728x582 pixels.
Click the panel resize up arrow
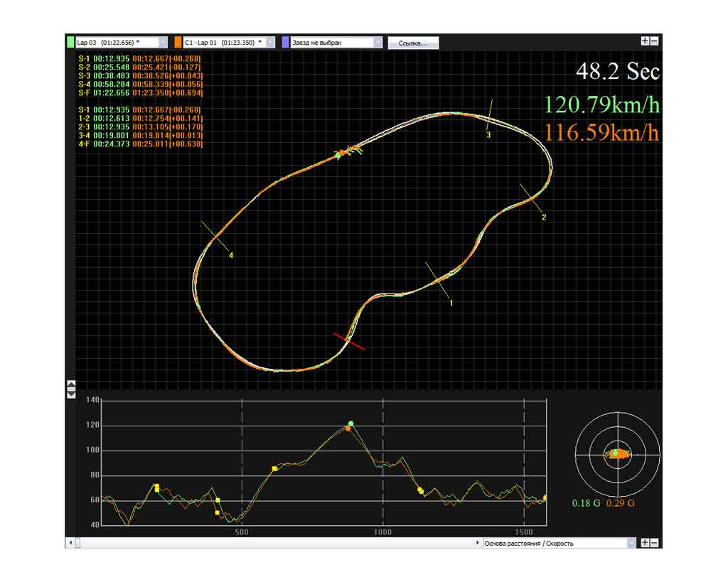71,385
